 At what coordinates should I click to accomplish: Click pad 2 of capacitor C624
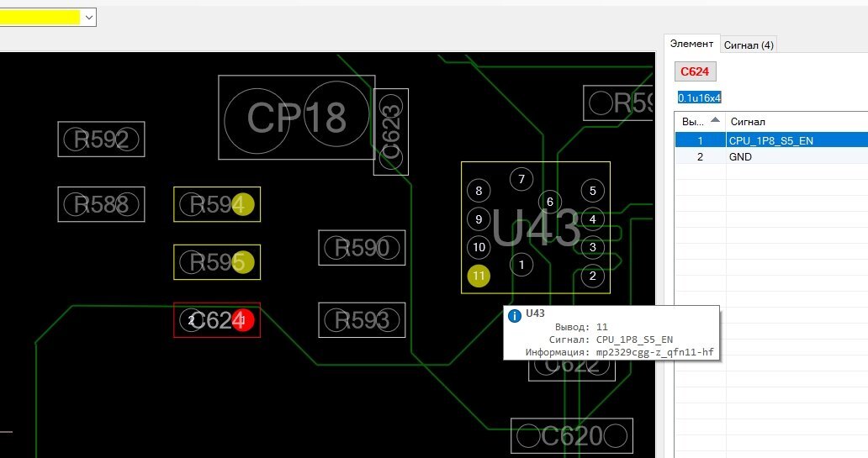pyautogui.click(x=192, y=320)
